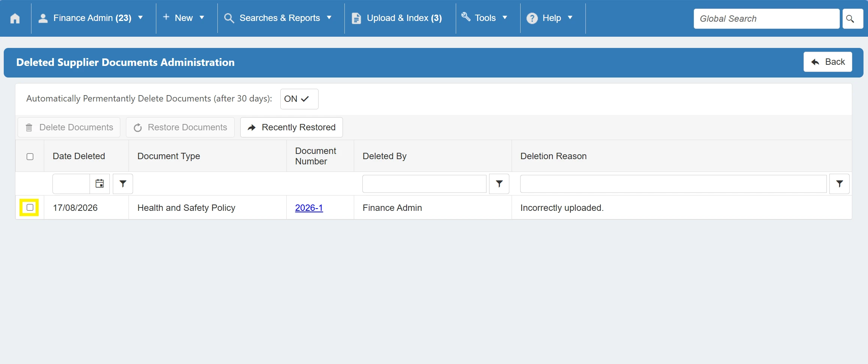Image resolution: width=868 pixels, height=364 pixels.
Task: Expand the Tools menu
Action: (484, 18)
